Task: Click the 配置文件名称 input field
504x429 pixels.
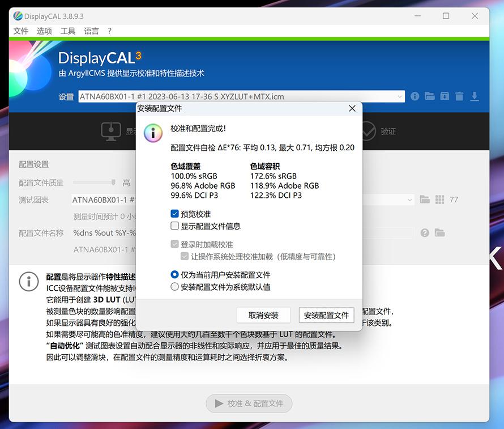Action: (243, 232)
